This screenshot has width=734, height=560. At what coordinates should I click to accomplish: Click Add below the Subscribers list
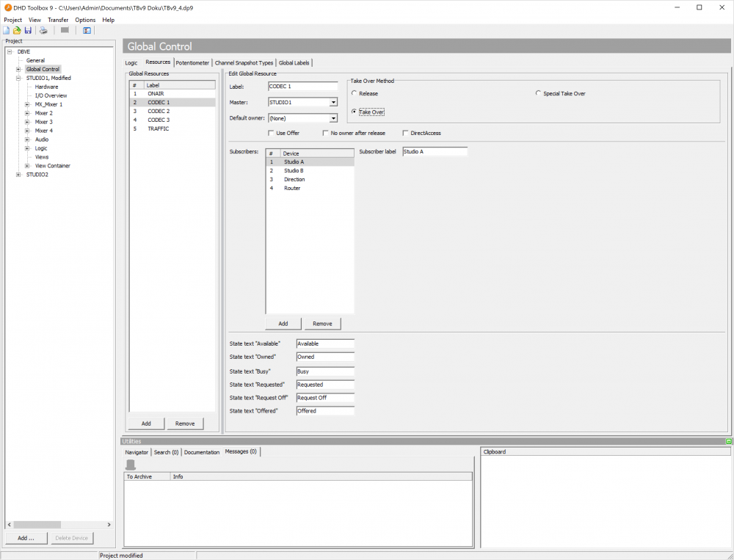(x=283, y=323)
